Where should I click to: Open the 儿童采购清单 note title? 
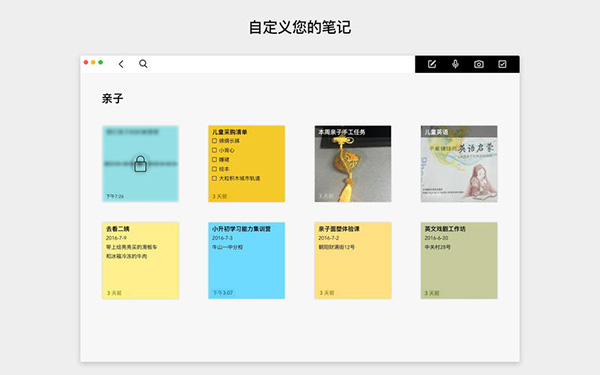230,132
